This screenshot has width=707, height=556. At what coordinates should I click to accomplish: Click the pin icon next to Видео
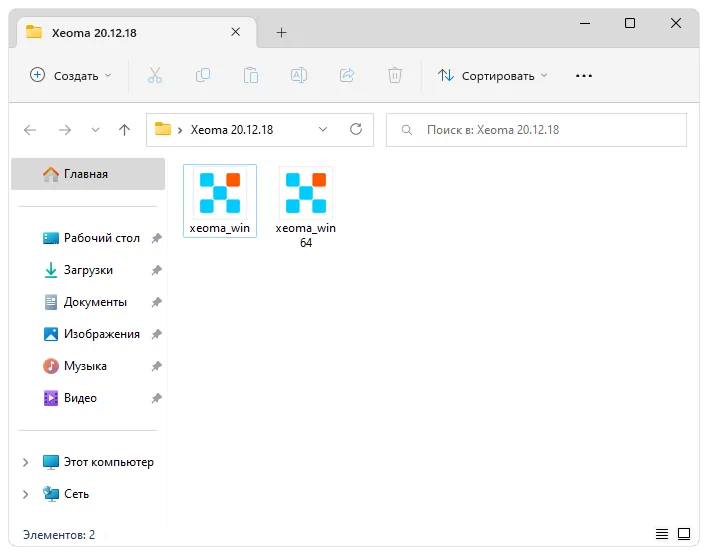click(156, 398)
